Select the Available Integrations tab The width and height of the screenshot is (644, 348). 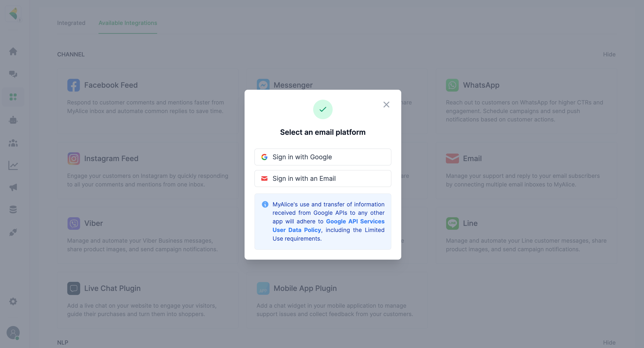click(x=128, y=23)
